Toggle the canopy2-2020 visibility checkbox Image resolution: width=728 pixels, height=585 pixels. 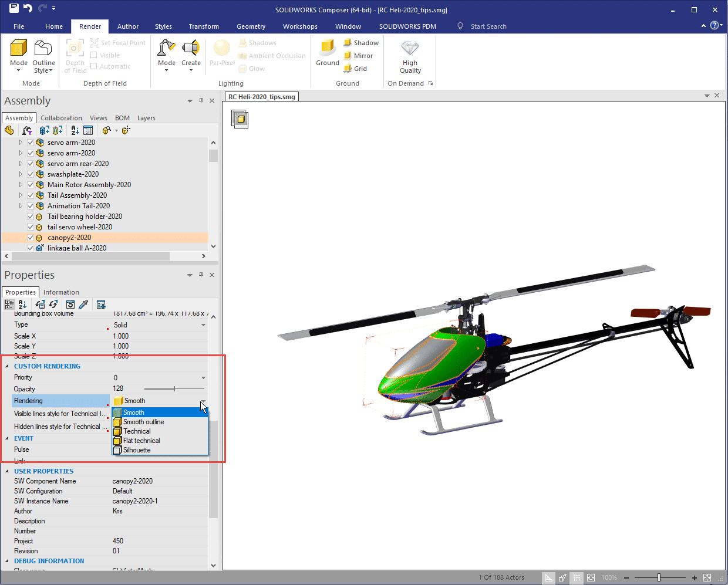click(x=31, y=238)
